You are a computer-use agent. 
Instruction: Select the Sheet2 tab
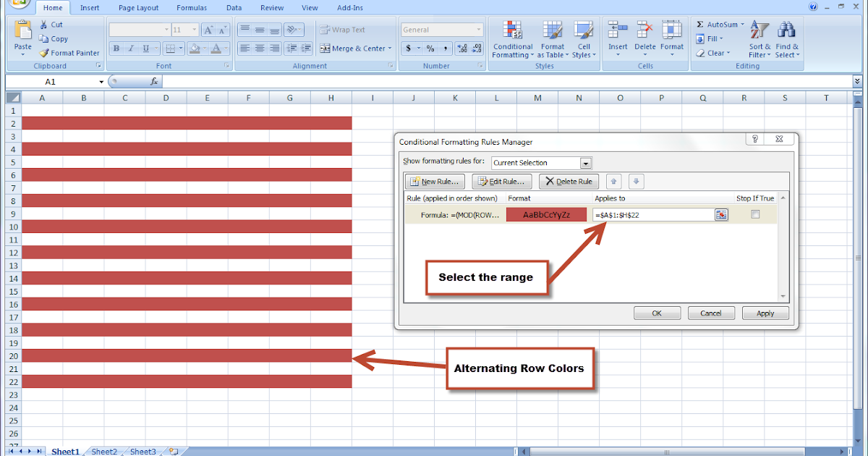[103, 451]
